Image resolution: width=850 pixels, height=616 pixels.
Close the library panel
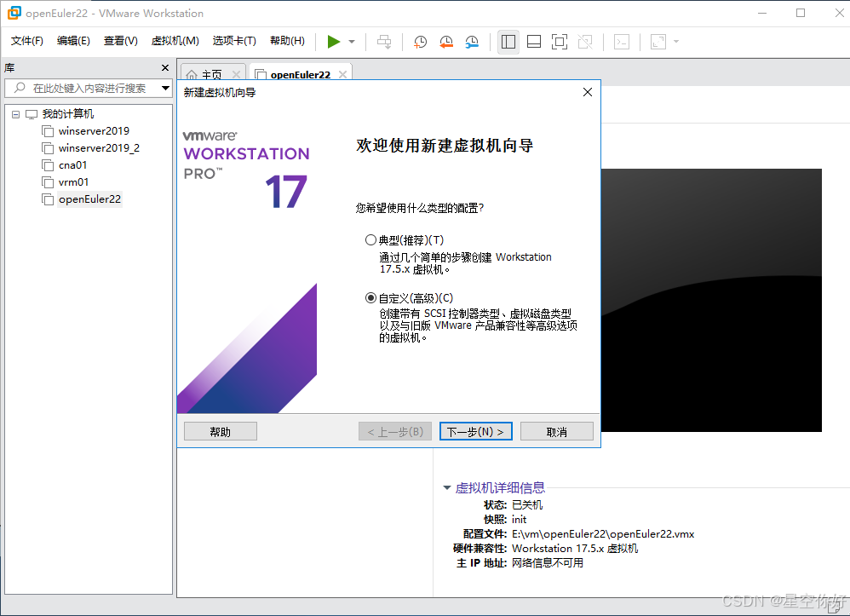click(x=165, y=68)
